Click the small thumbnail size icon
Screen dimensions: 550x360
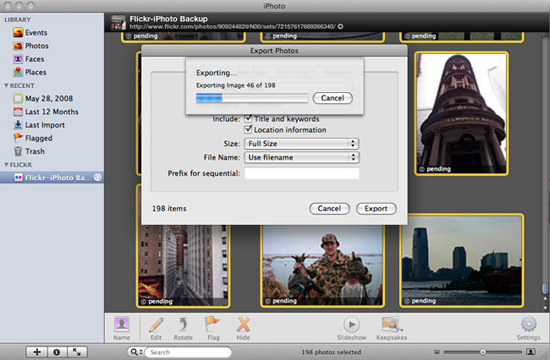[437, 352]
